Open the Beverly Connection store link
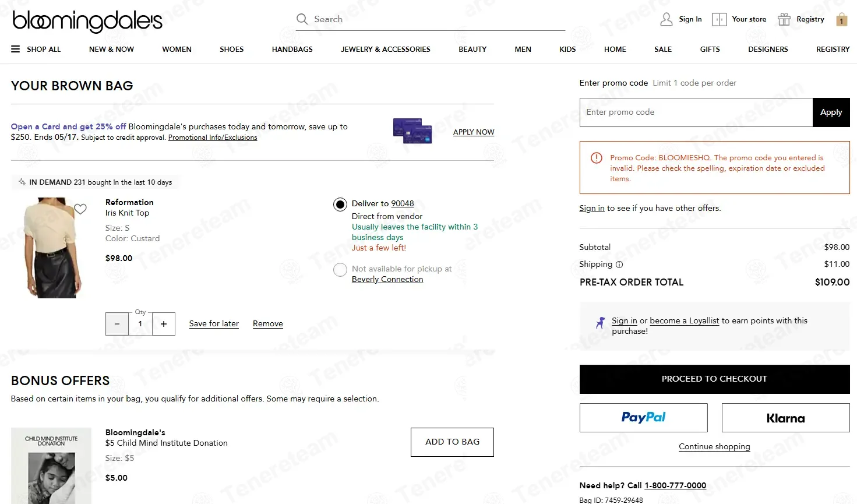This screenshot has height=504, width=857. 387,279
